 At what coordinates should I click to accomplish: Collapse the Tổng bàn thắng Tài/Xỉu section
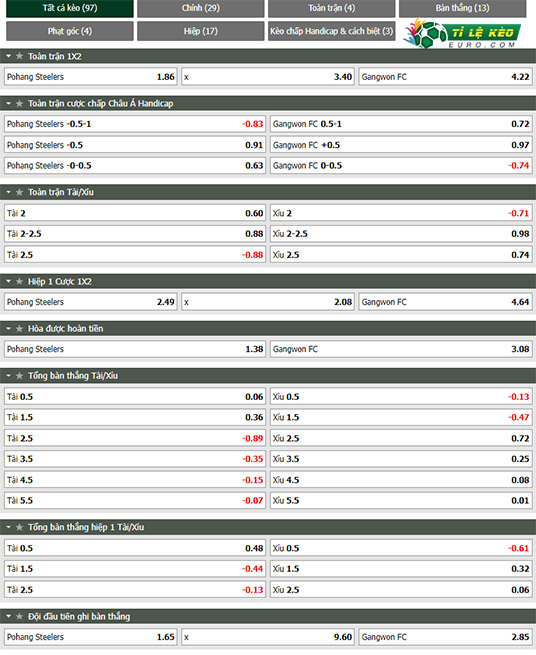[x=8, y=376]
